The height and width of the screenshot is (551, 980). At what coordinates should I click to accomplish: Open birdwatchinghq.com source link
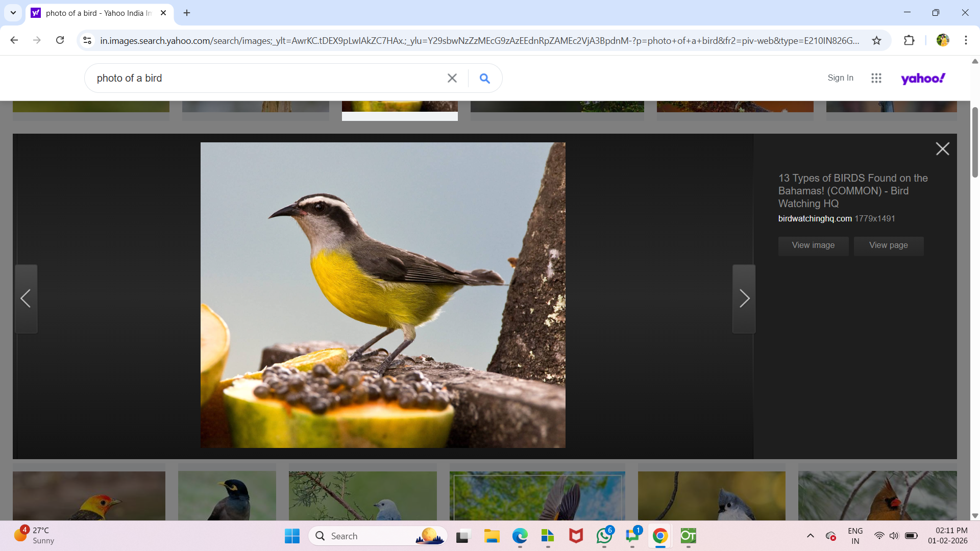815,218
